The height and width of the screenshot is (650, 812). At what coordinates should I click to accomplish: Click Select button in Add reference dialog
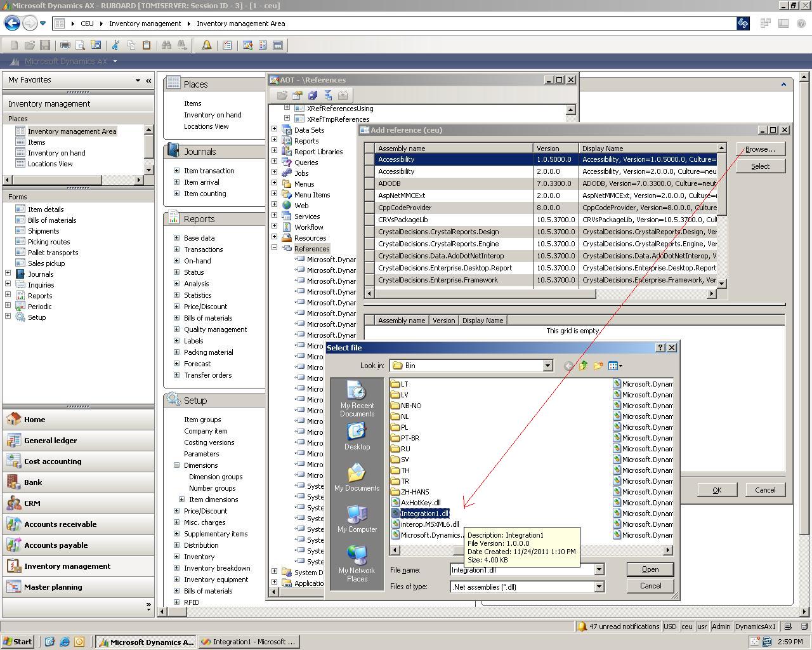760,166
